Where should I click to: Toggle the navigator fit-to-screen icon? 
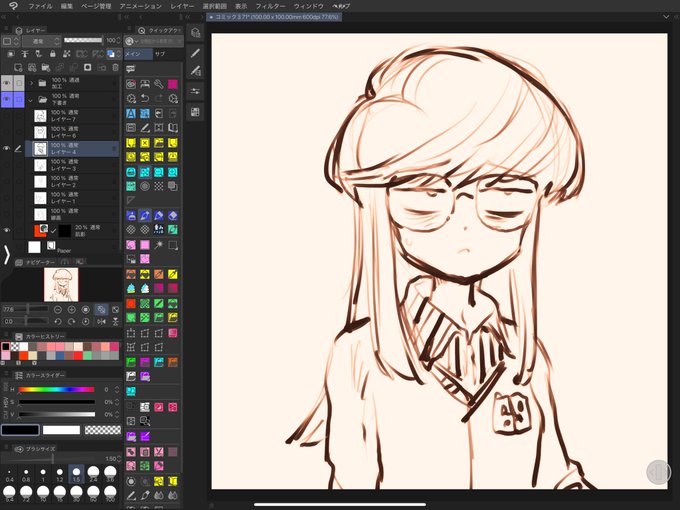[x=101, y=310]
